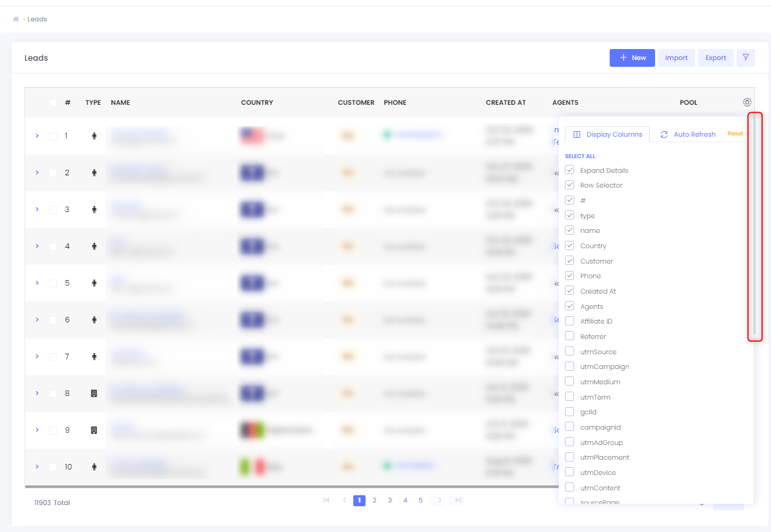
Task: Click the table settings gear icon
Action: click(746, 102)
